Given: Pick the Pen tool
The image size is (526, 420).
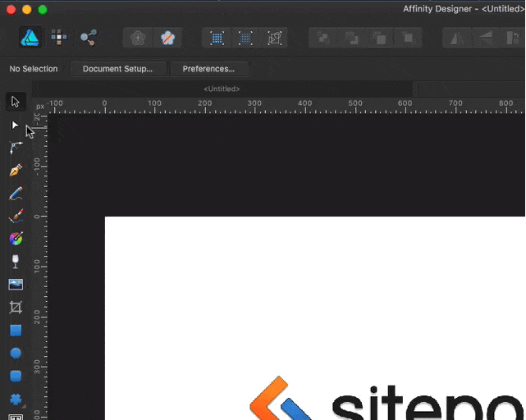Looking at the screenshot, I should [x=16, y=171].
